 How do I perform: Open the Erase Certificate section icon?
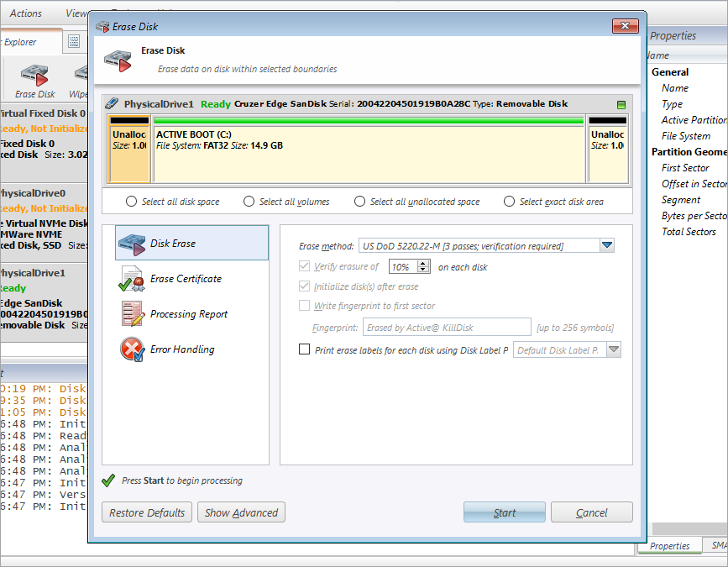(x=132, y=279)
